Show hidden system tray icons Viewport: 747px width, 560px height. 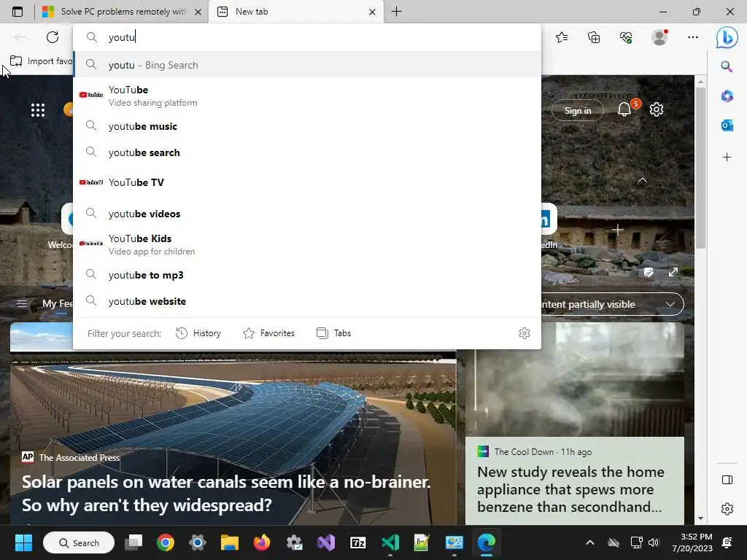tap(589, 542)
